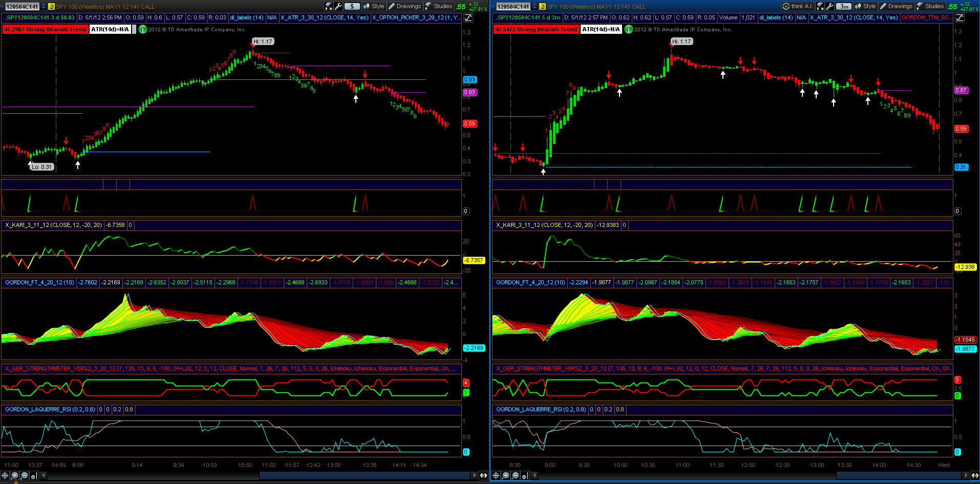Viewport: 980px width, 484px height.
Task: Zoom in on left chart
Action: pos(15,475)
